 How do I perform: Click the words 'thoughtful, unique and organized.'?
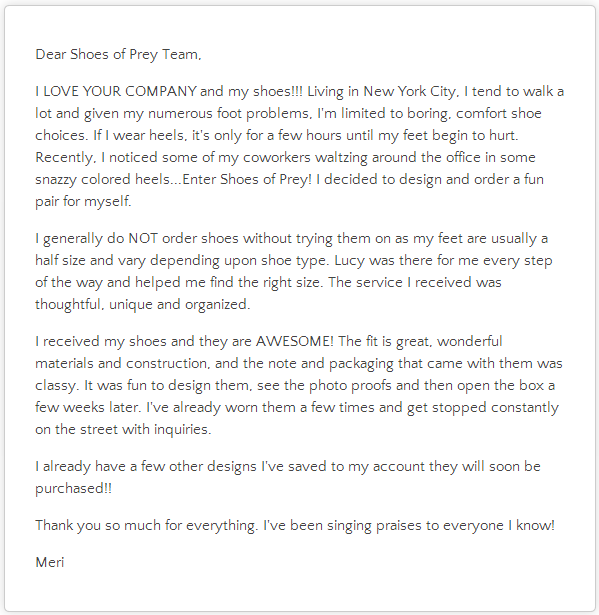point(142,305)
